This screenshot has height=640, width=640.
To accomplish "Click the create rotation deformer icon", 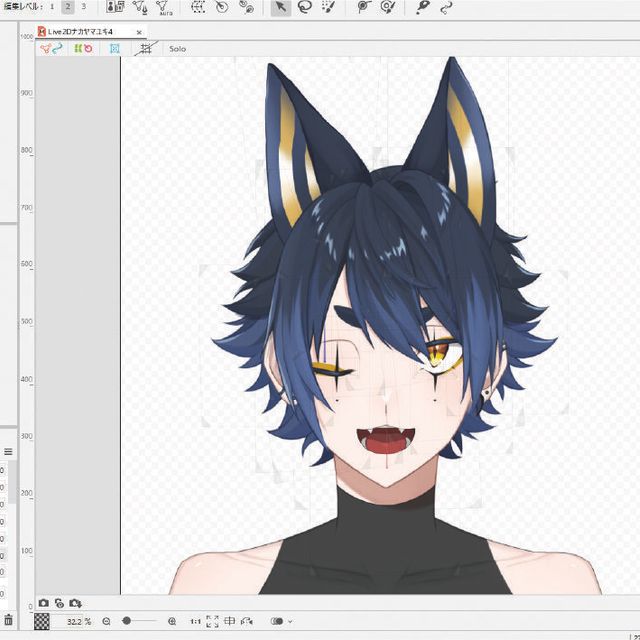I will pos(222,7).
